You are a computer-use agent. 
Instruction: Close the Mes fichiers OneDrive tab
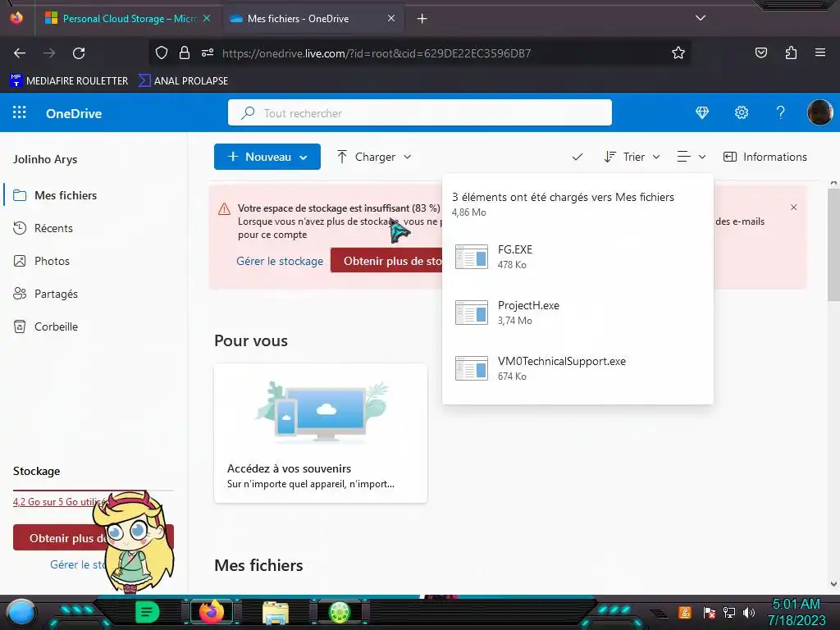click(391, 19)
